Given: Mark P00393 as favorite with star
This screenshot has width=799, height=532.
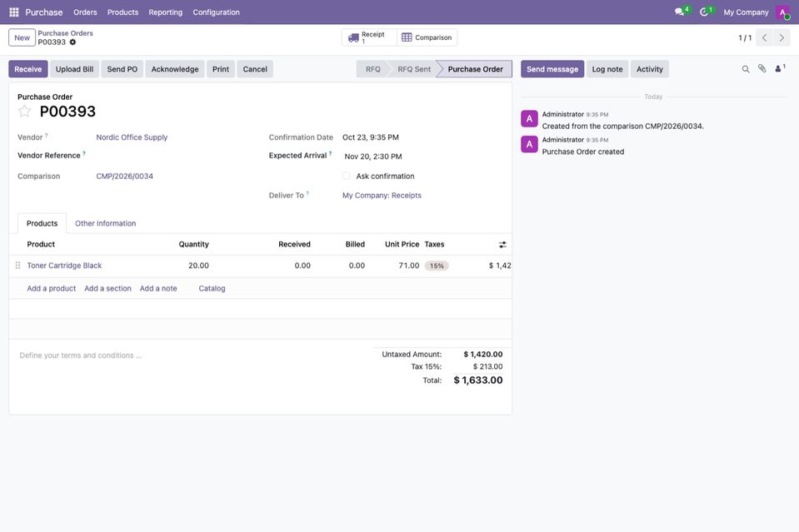Looking at the screenshot, I should [x=24, y=111].
